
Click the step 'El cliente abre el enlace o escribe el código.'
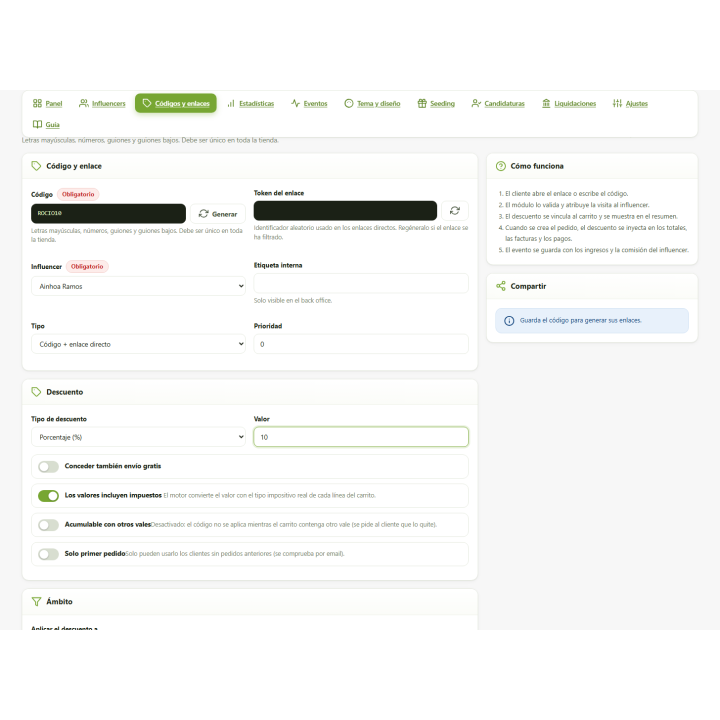pyautogui.click(x=567, y=194)
